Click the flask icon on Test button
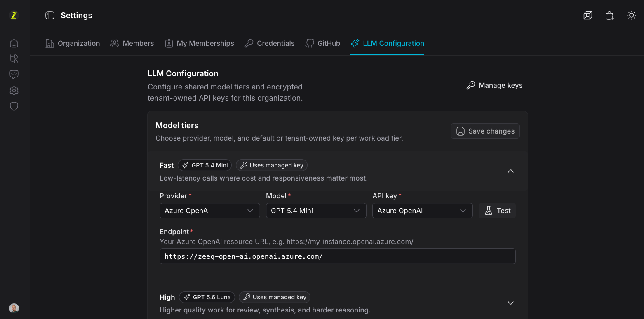The image size is (644, 319). coord(489,211)
